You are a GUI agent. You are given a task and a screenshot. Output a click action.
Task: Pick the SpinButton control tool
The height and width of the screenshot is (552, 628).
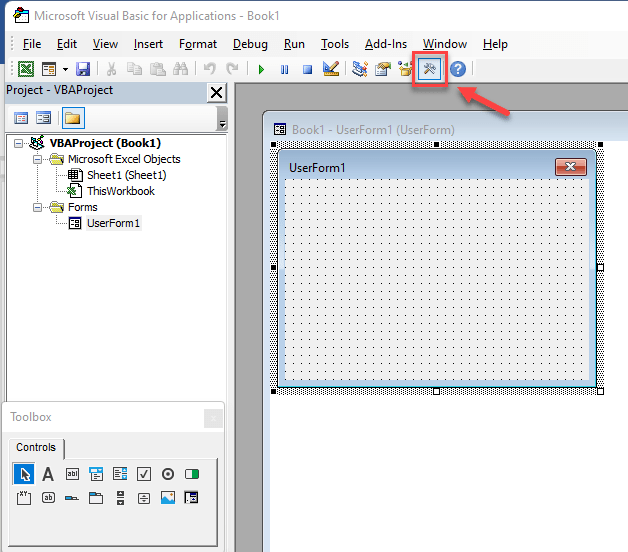(x=144, y=498)
